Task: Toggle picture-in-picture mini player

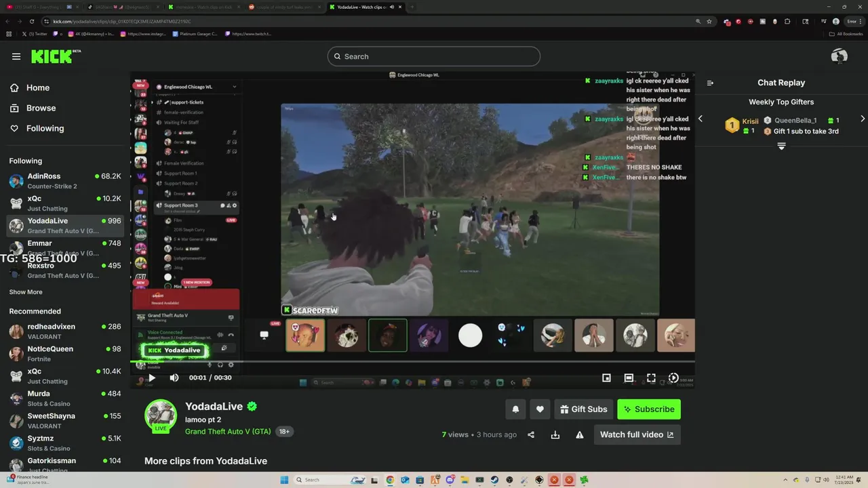Action: tap(607, 378)
